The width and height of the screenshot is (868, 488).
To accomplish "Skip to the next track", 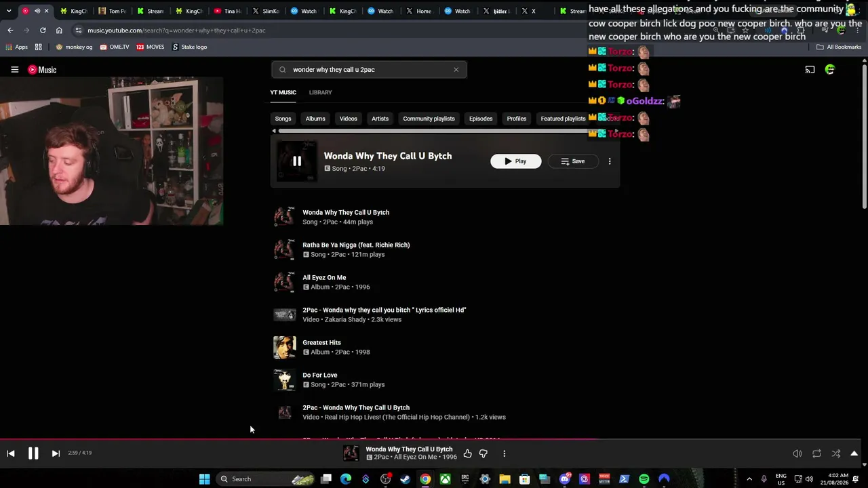I will coord(56,453).
